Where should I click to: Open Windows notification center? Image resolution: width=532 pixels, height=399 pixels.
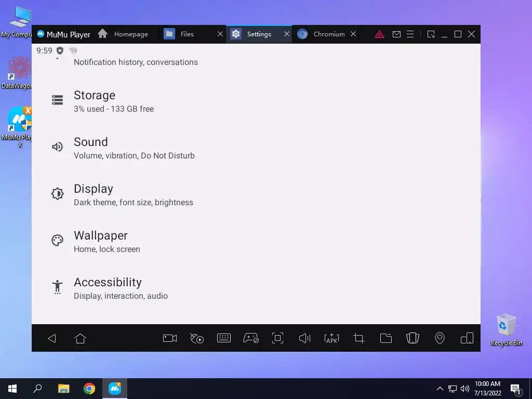[x=516, y=389]
